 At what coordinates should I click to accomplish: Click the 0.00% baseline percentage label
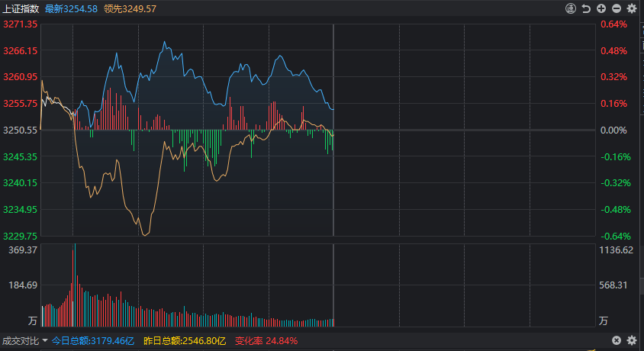[613, 130]
